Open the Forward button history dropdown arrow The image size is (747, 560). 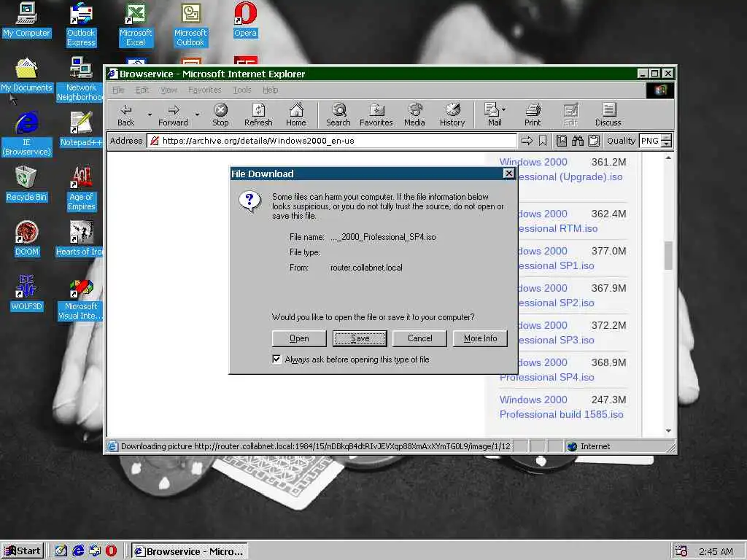point(197,114)
